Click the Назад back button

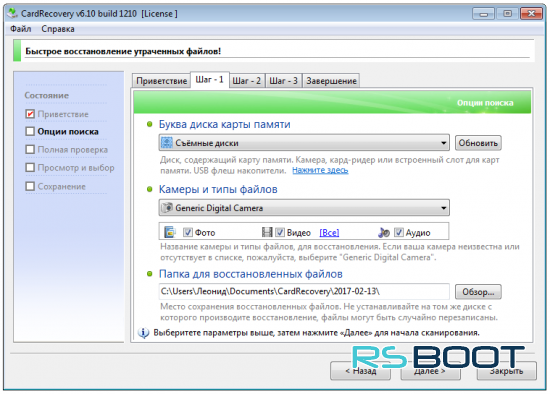pos(360,371)
